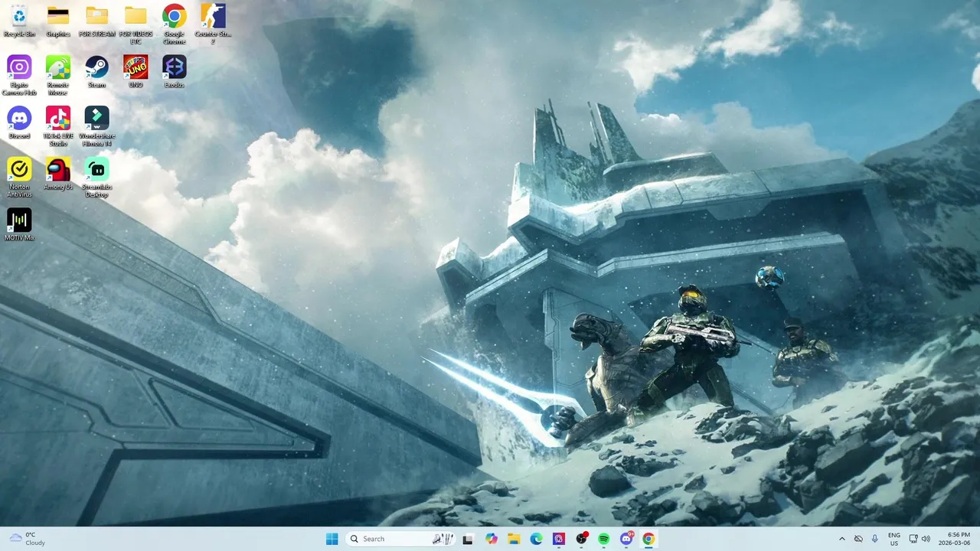Select the Remote Mouse desktop shortcut

click(x=58, y=75)
